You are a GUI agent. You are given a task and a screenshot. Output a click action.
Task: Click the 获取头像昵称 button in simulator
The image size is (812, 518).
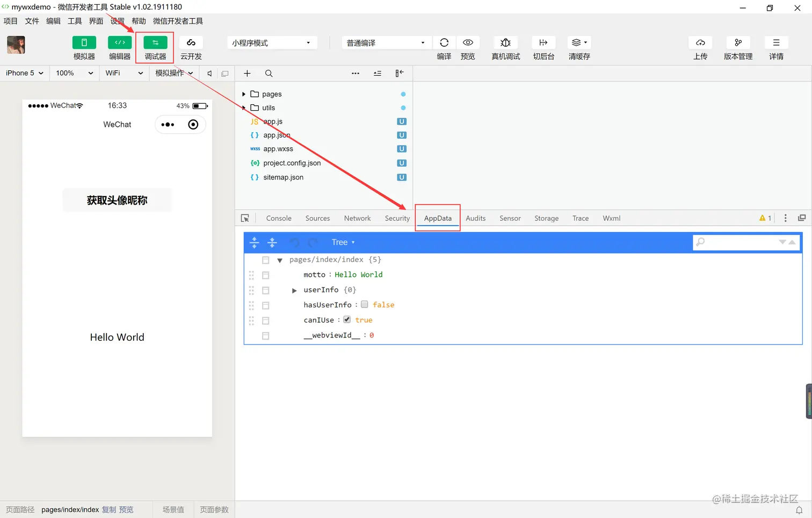click(117, 200)
